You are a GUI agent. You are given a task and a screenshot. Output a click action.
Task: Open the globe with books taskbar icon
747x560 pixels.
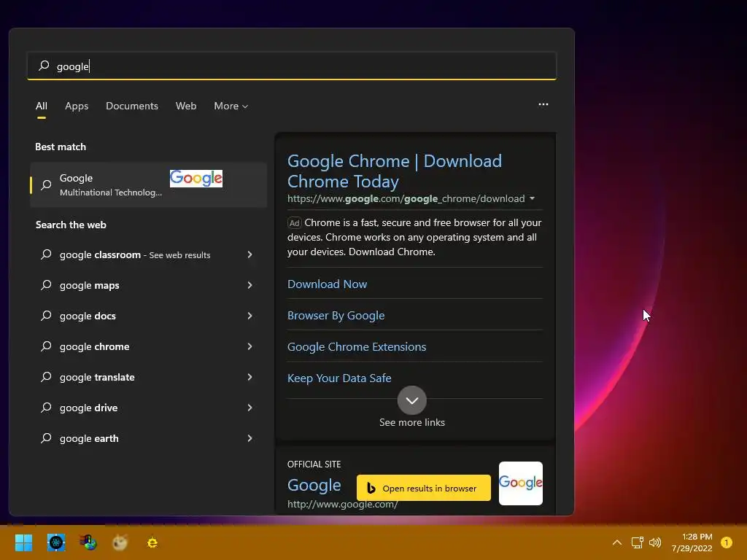[88, 542]
